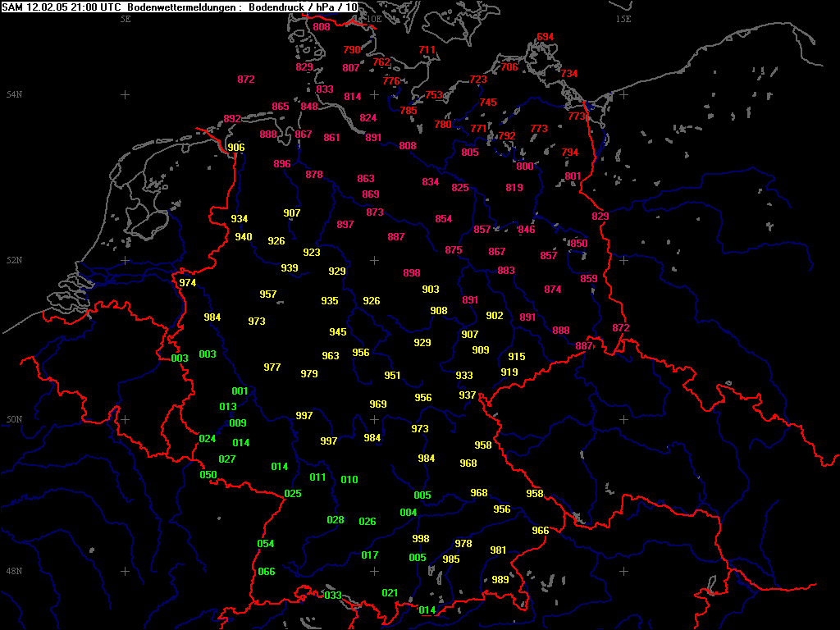Select the yellow station value 998
840x630 pixels.
point(421,539)
